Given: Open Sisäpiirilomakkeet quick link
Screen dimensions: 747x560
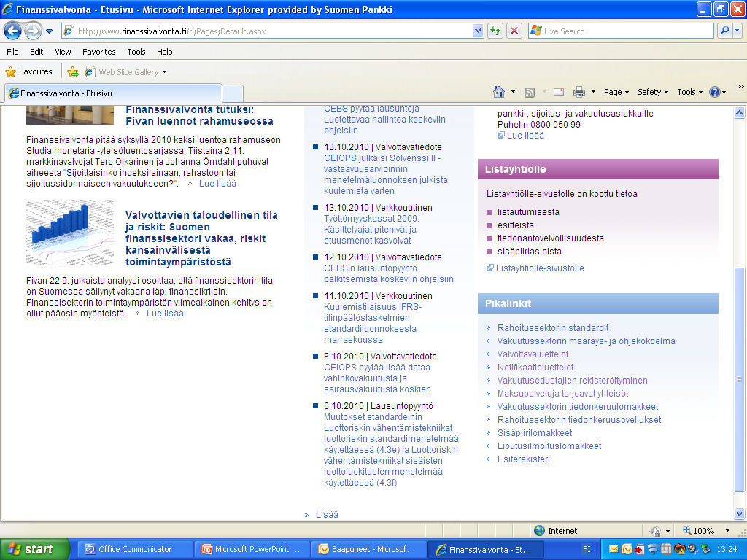Looking at the screenshot, I should point(535,433).
